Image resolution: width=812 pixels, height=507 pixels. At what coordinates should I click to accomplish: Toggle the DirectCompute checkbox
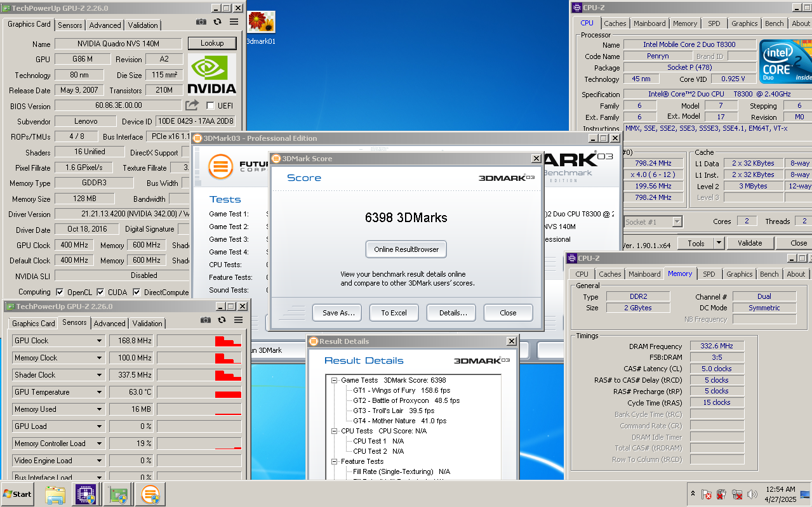[x=136, y=292]
